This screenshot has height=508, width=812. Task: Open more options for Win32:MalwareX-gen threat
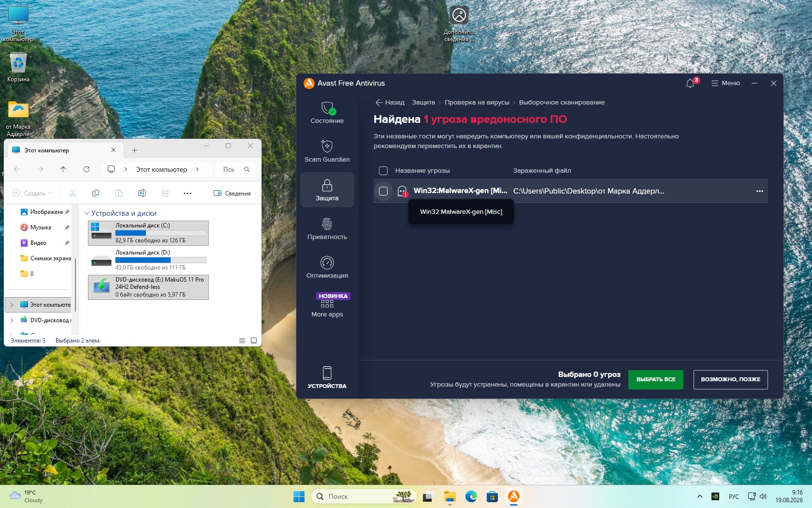click(x=760, y=191)
